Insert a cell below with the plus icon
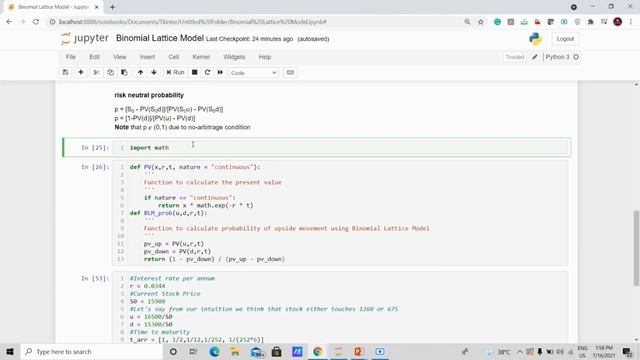 81,72
